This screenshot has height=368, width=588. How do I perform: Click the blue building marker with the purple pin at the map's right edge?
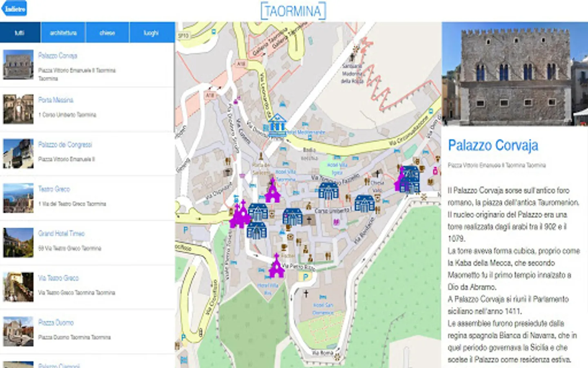[407, 179]
